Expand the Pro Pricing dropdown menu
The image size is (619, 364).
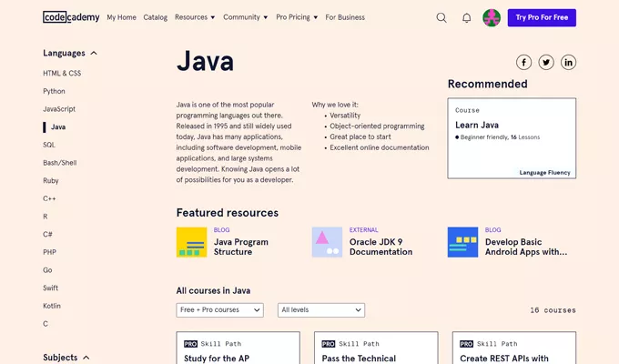point(297,17)
